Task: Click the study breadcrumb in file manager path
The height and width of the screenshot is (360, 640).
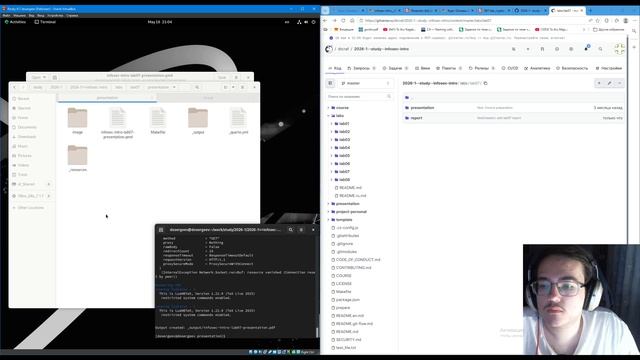Action: tap(38, 87)
